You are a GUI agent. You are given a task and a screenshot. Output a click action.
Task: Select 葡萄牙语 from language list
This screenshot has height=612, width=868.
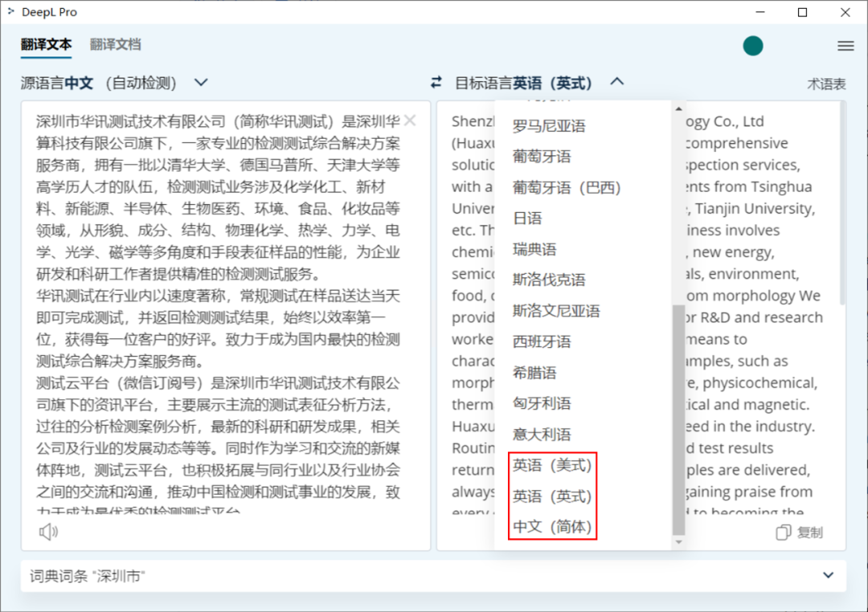(x=542, y=157)
